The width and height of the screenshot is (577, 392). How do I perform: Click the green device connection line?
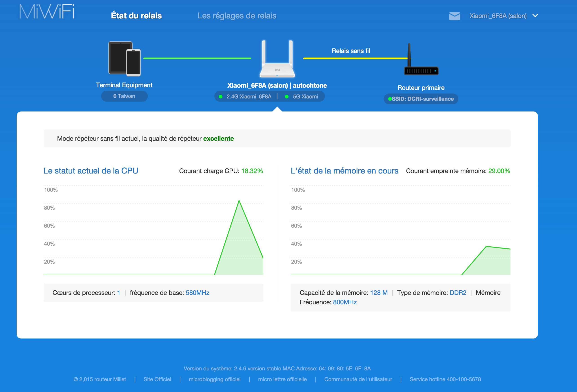pos(197,58)
